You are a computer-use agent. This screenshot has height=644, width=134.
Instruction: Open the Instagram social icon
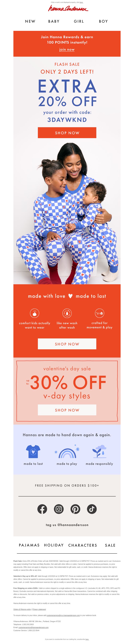59,509
